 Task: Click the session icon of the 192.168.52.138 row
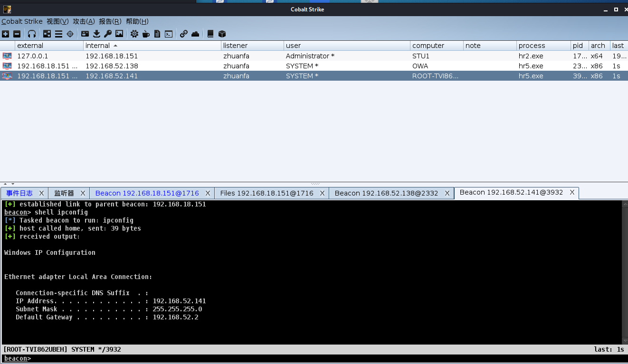[7, 66]
